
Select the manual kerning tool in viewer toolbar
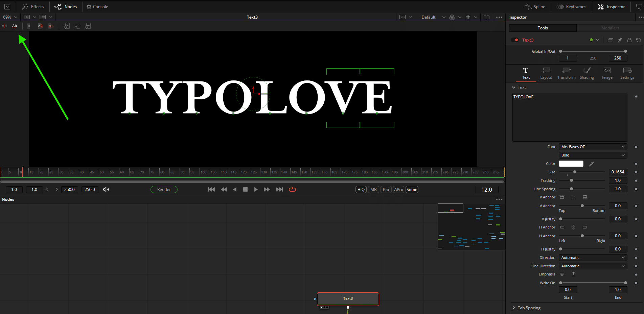pos(15,26)
